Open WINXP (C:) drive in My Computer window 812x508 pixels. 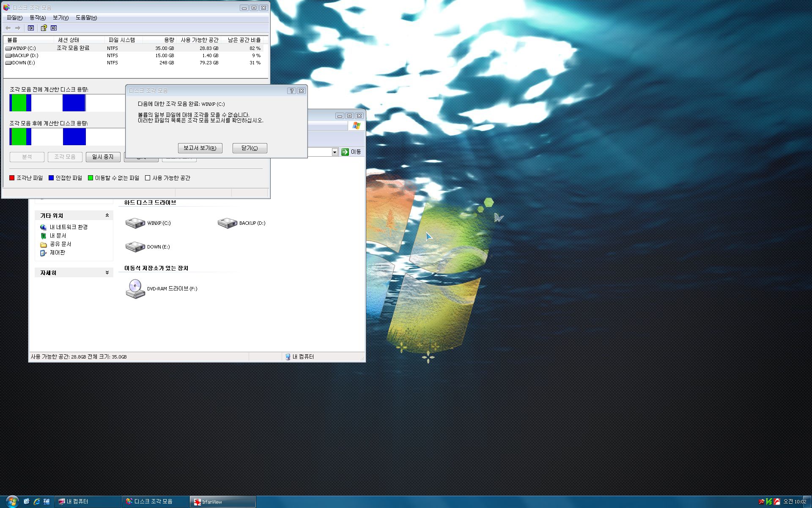click(x=148, y=223)
